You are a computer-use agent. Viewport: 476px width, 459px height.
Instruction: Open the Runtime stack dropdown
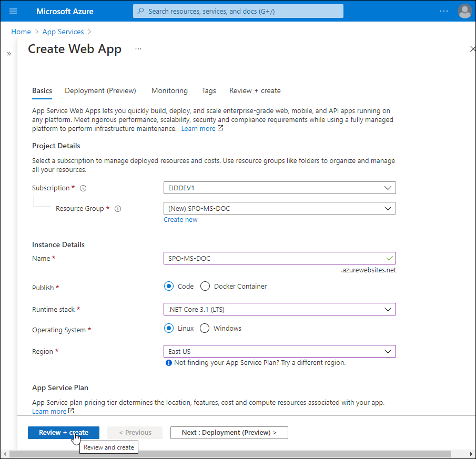click(x=279, y=309)
